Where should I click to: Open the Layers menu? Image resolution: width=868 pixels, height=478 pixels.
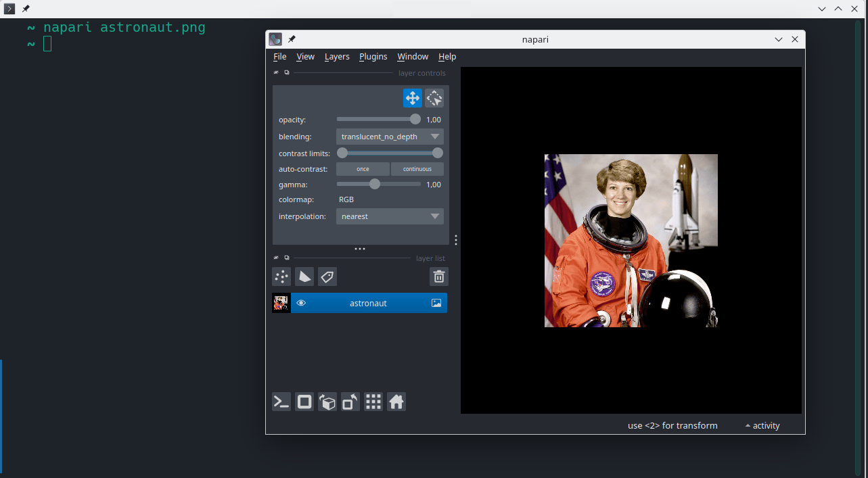[337, 56]
